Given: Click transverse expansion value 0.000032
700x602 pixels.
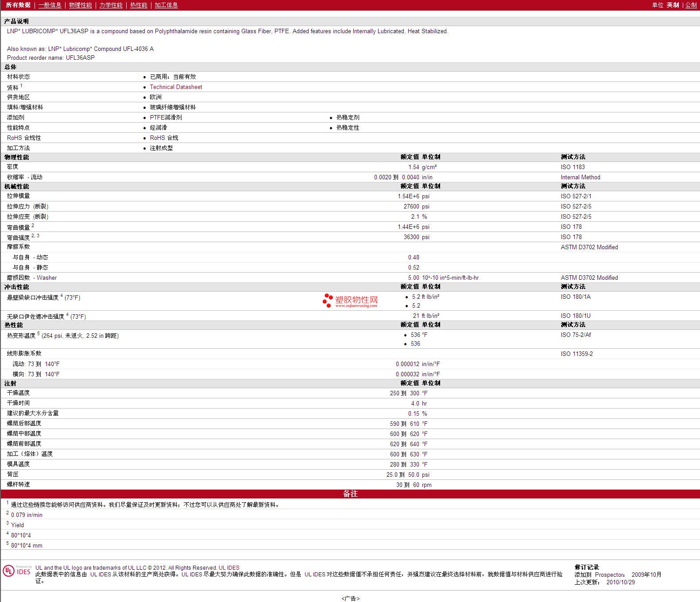Looking at the screenshot, I should pyautogui.click(x=407, y=374).
